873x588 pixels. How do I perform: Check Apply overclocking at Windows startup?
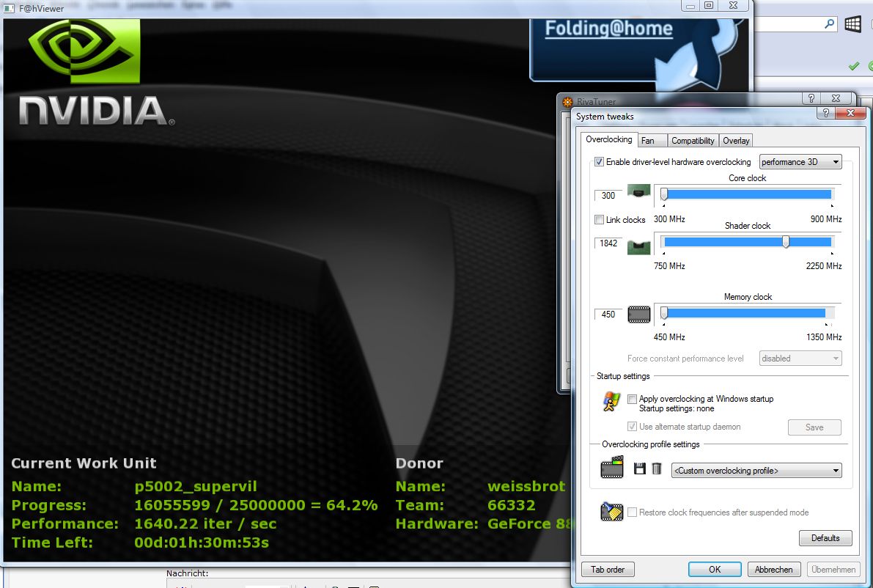coord(632,400)
